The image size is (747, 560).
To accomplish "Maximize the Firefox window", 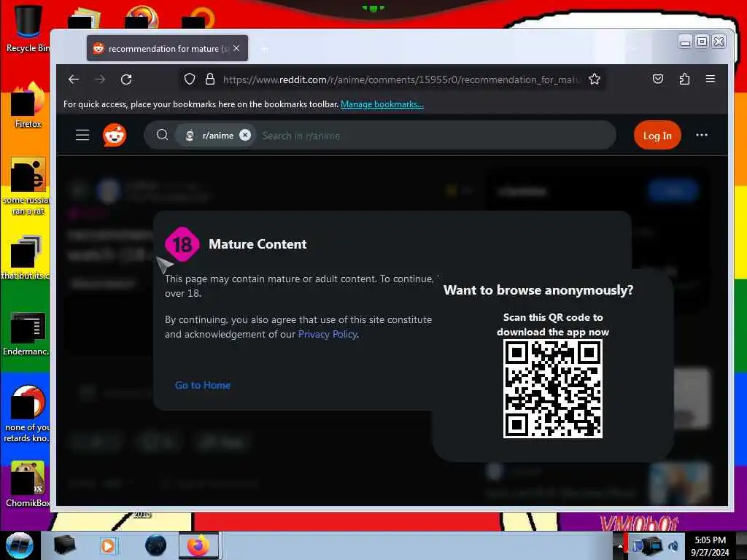I will click(x=702, y=42).
